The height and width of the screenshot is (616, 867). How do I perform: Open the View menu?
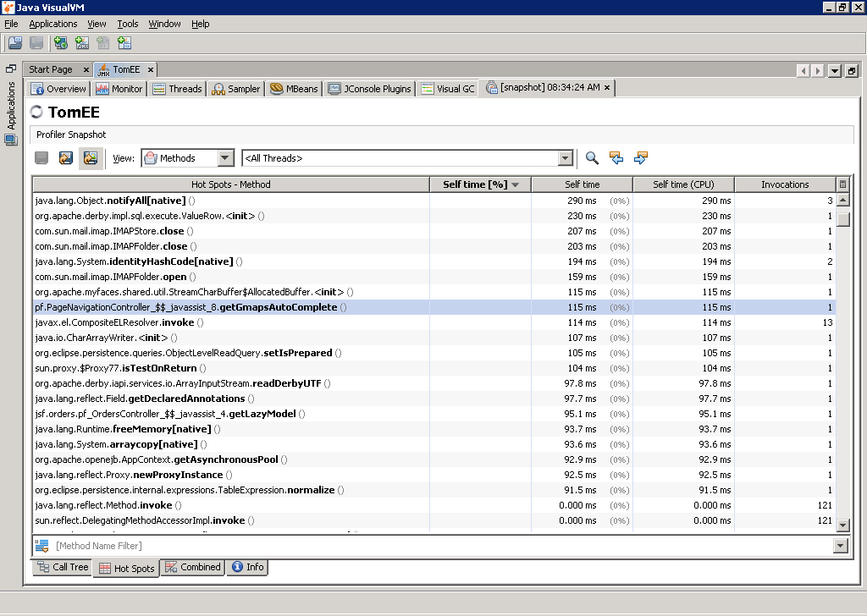click(x=97, y=24)
